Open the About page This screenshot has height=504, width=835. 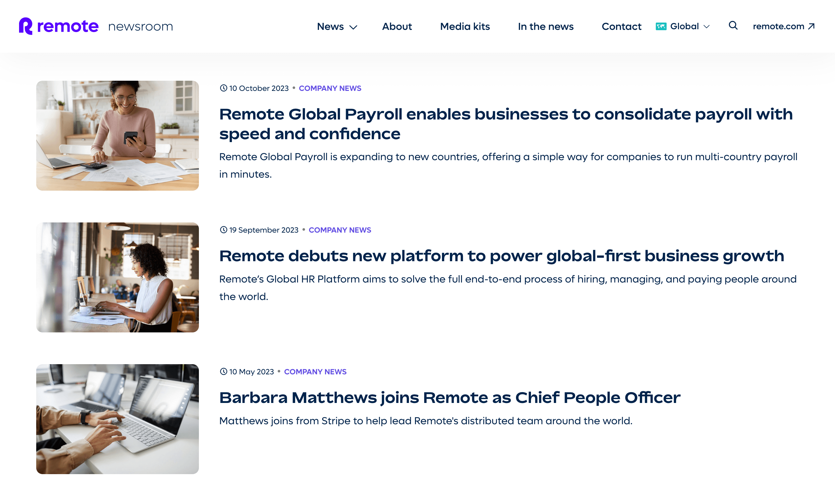pos(397,26)
